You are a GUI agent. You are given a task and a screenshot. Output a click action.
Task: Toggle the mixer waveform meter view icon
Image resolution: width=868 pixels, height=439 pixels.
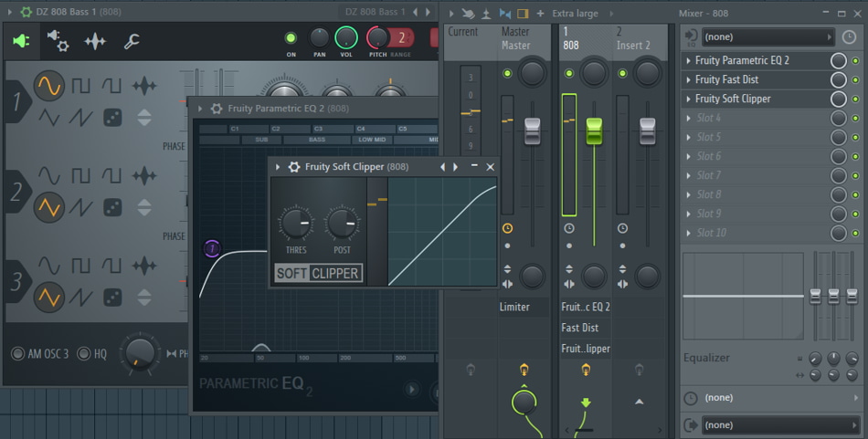505,14
